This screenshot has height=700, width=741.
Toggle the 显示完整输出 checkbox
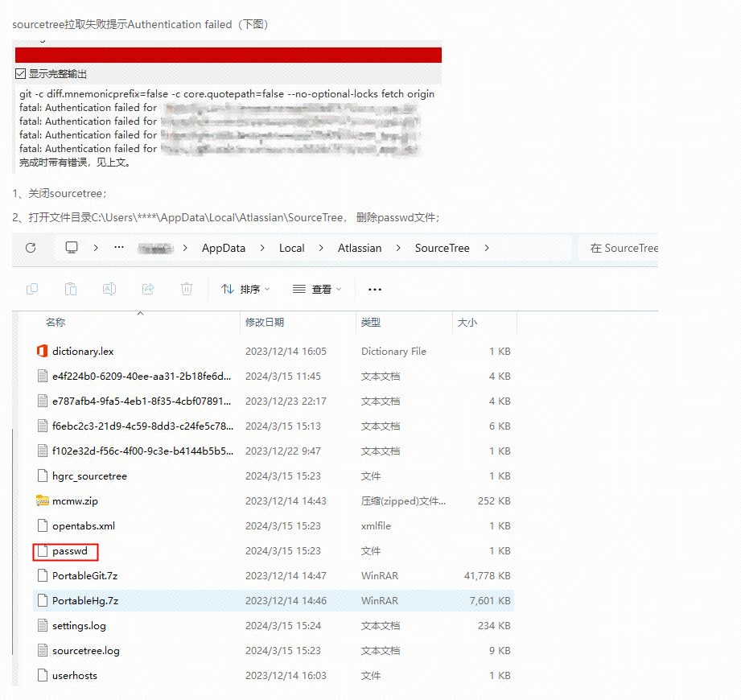click(x=20, y=74)
